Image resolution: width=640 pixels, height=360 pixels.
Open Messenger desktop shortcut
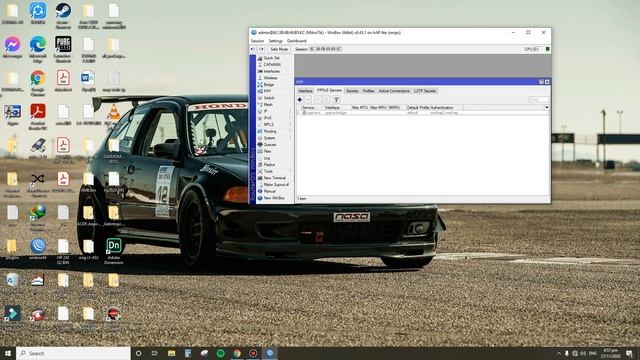click(12, 47)
